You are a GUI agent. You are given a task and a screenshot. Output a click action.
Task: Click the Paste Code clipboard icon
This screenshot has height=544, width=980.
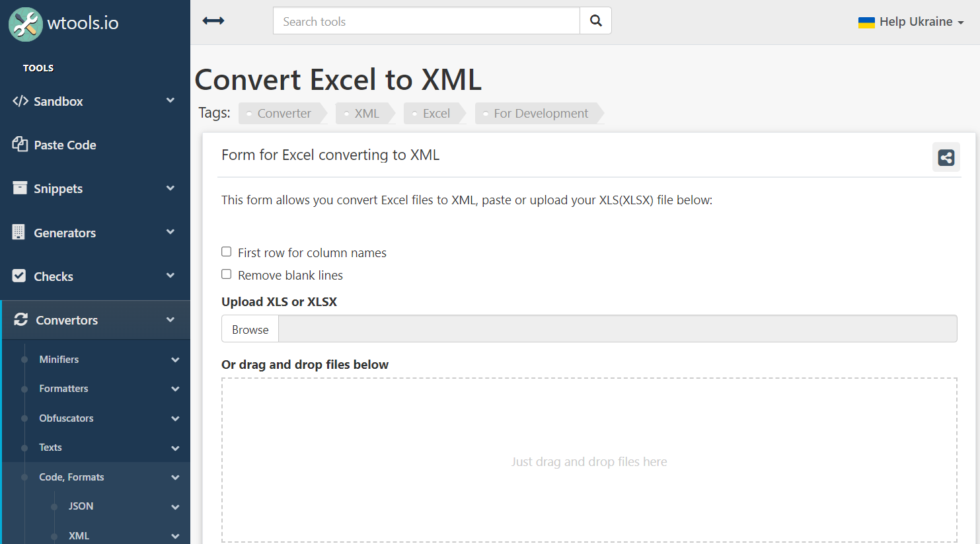coord(20,145)
